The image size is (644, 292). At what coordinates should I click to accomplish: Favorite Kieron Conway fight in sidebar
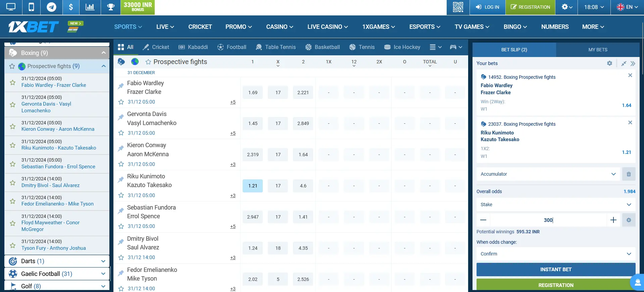[x=13, y=126]
